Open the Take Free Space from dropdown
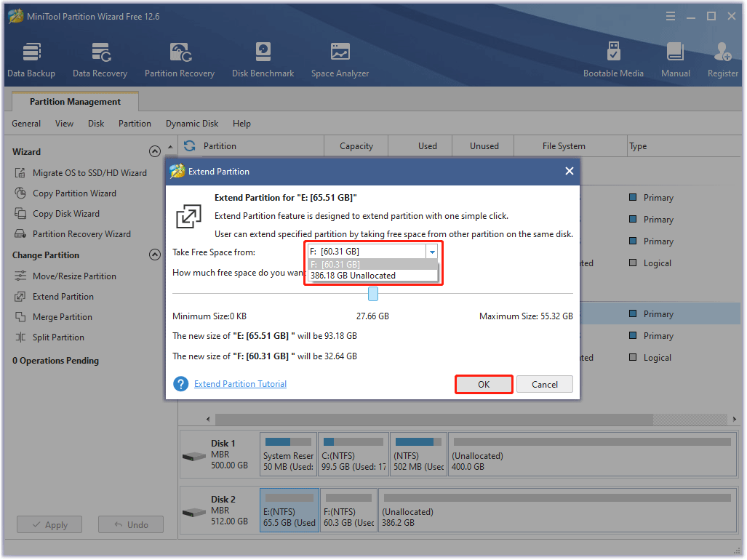Image resolution: width=747 pixels, height=560 pixels. 432,250
